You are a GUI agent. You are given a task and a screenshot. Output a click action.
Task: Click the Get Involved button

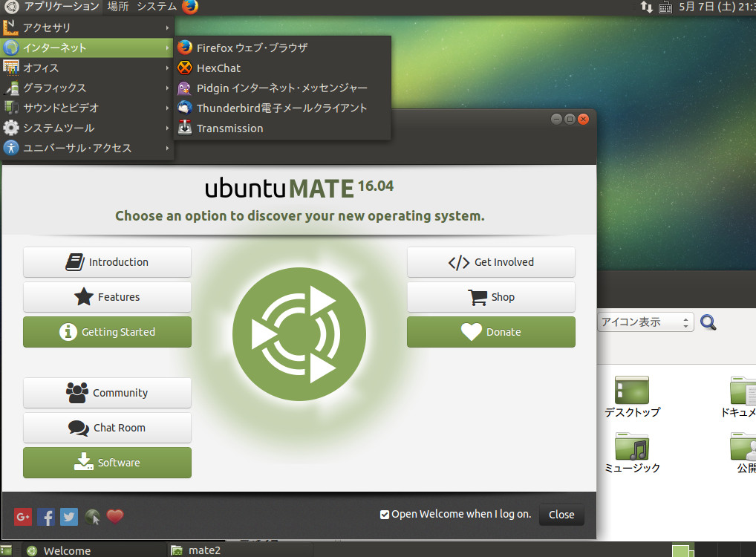point(491,262)
